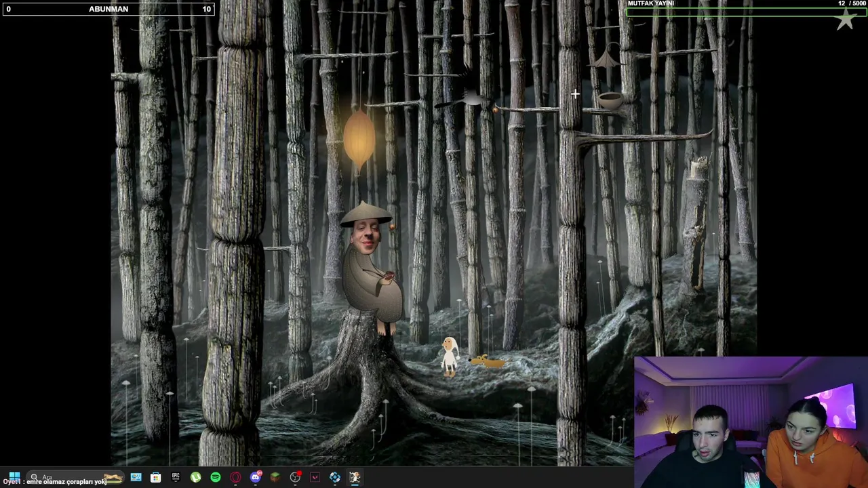Open OBS Studio taskbar icon
Screen dimensions: 868x488
tap(295, 477)
